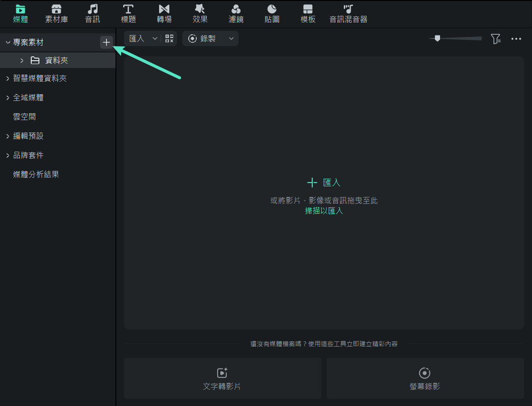Screen dimensions: 532x406
Task: Open the 音訊混音器 audio mixer
Action: tap(349, 14)
